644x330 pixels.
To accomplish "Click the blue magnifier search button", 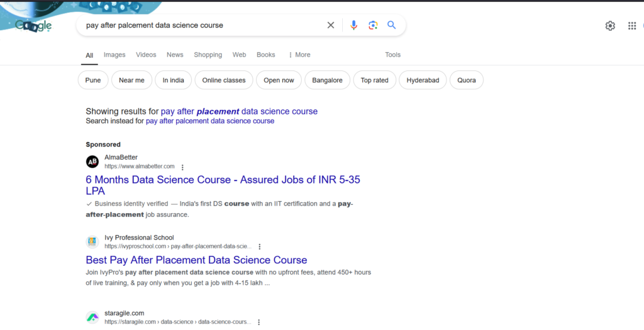I will [x=392, y=25].
